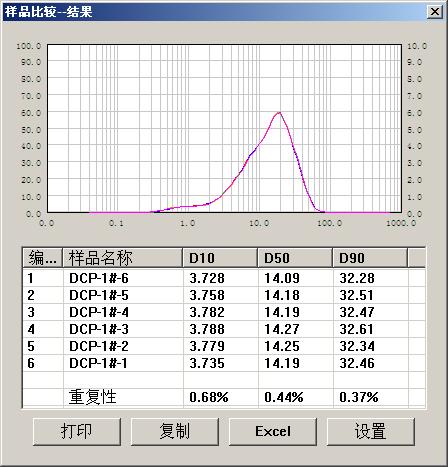The width and height of the screenshot is (448, 467).
Task: Click the 打印 print button
Action: pyautogui.click(x=77, y=431)
